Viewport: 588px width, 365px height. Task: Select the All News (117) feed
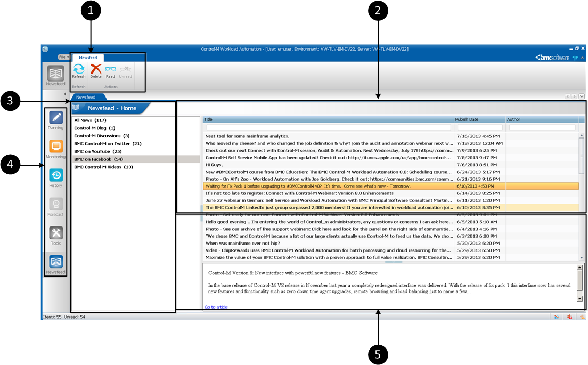pyautogui.click(x=90, y=120)
